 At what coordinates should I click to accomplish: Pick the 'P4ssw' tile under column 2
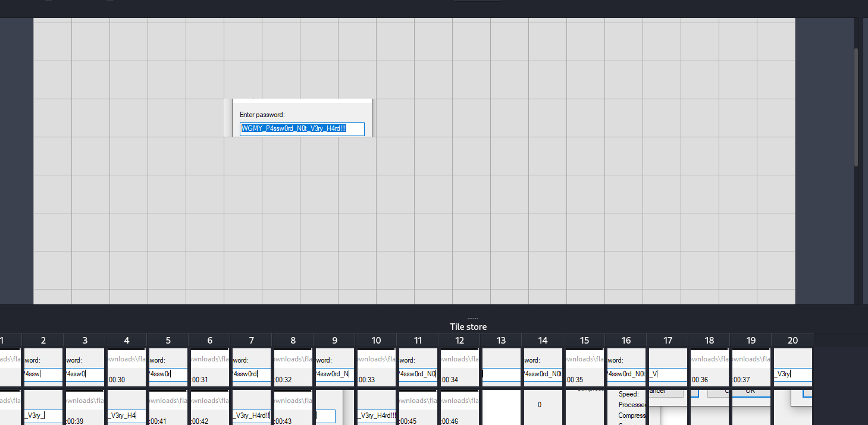click(43, 367)
